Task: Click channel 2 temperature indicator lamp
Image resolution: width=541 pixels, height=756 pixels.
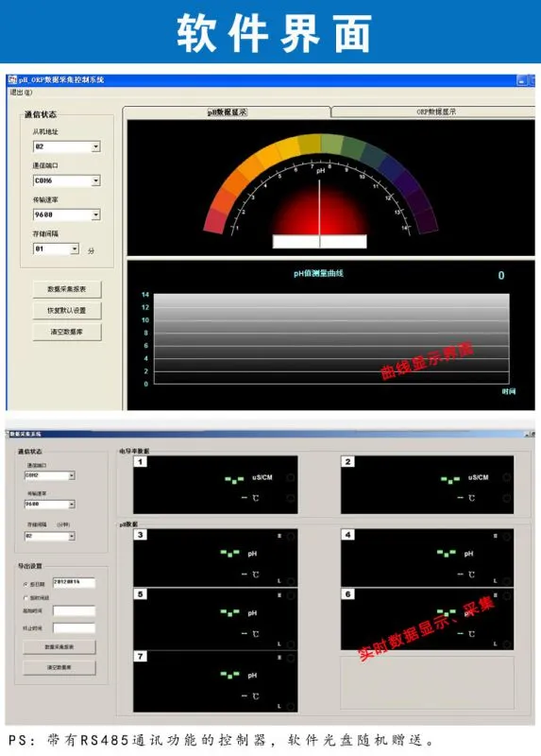Action: (506, 498)
